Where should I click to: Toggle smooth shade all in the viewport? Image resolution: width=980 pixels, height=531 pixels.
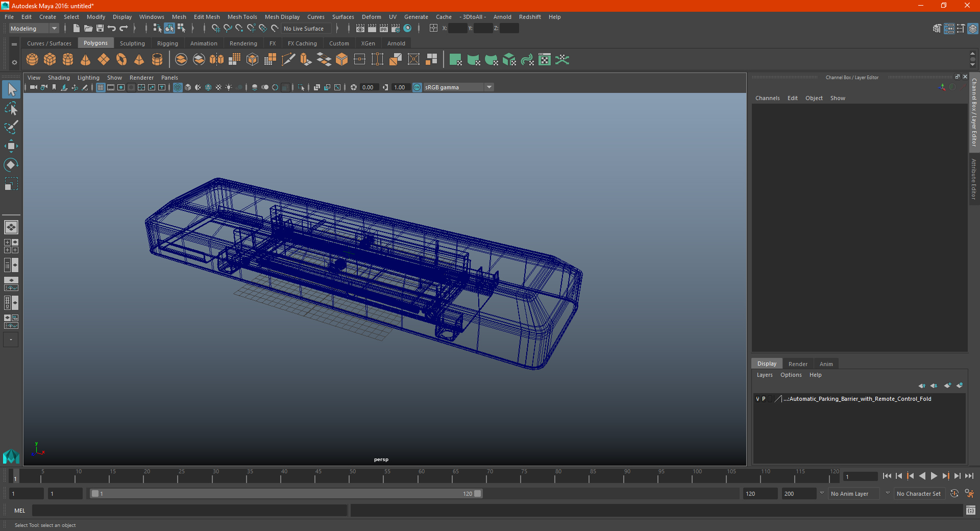[188, 87]
